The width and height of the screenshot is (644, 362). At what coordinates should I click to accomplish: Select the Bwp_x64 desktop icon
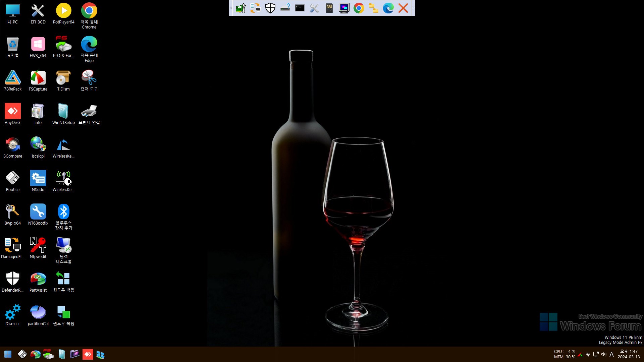pos(13,215)
